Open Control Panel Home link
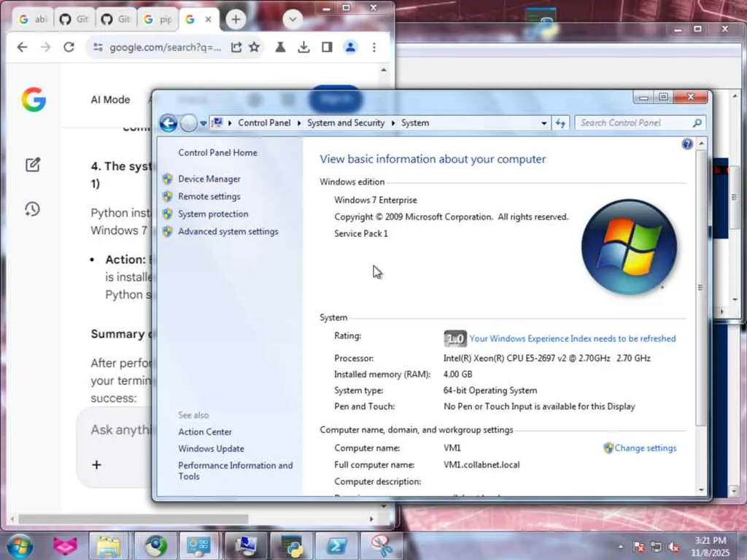The image size is (747, 560). point(217,152)
